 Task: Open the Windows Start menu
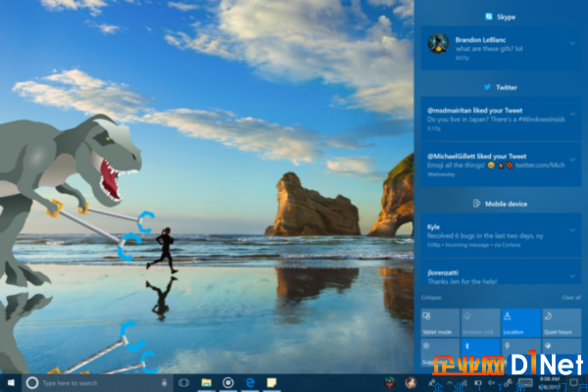11,383
